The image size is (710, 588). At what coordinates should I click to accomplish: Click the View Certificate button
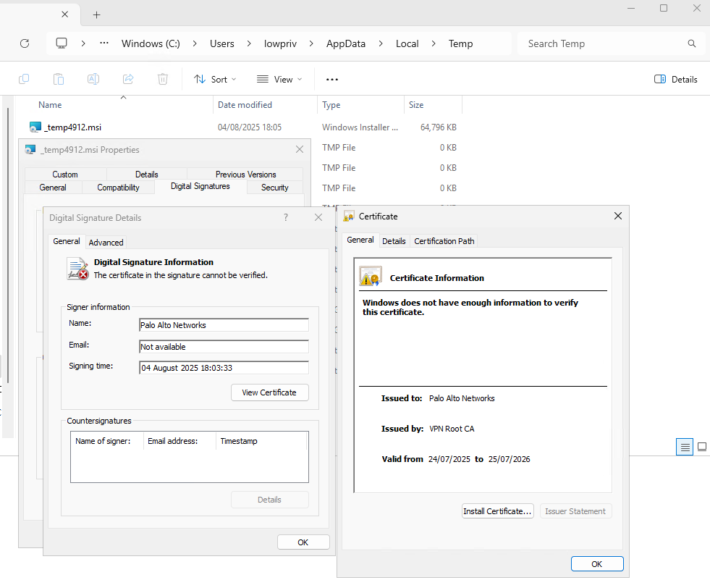point(270,392)
